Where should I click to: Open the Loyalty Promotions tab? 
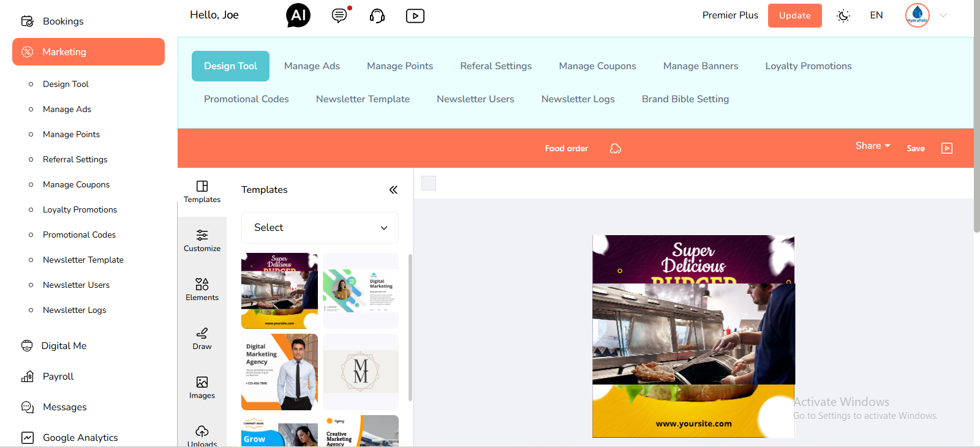tap(809, 66)
